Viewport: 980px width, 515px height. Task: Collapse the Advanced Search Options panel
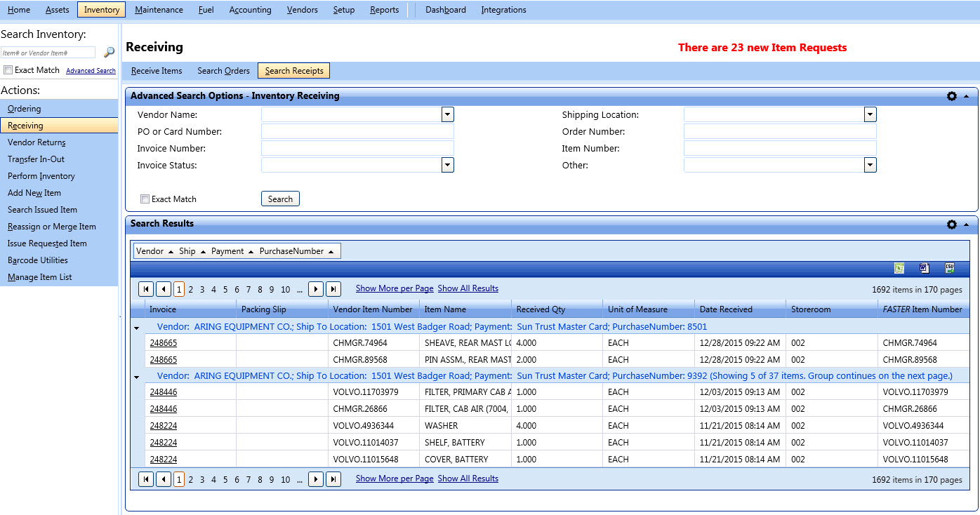[966, 96]
